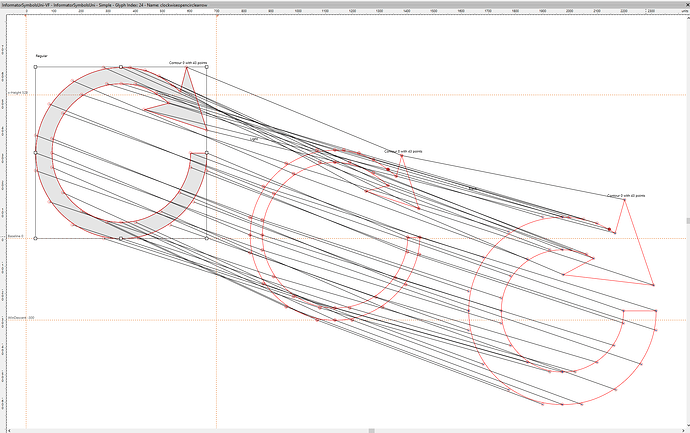This screenshot has width=690, height=433.
Task: Click the glyph window title bar
Action: 345,4
